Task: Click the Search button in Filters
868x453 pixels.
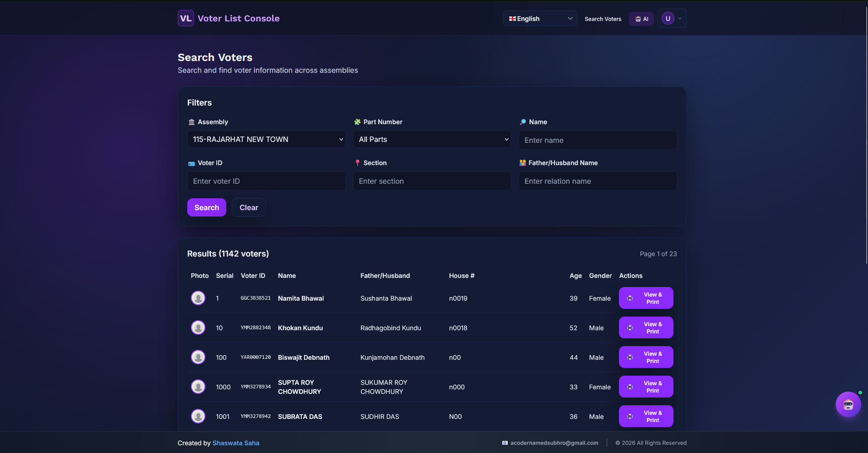Action: point(206,207)
